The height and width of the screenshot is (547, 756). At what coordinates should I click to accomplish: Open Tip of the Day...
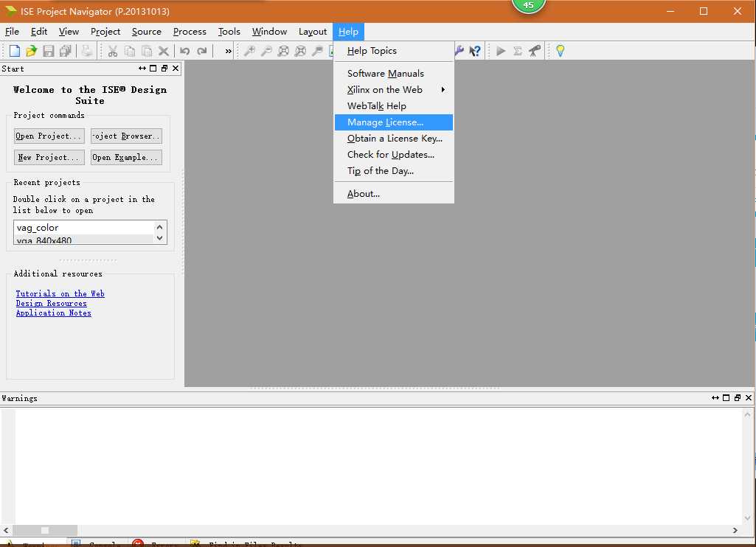tap(394, 171)
